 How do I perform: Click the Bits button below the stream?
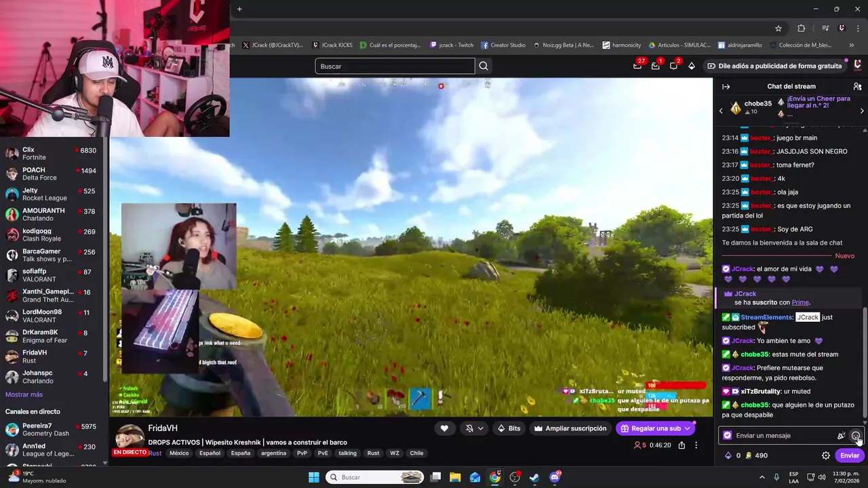[509, 428]
